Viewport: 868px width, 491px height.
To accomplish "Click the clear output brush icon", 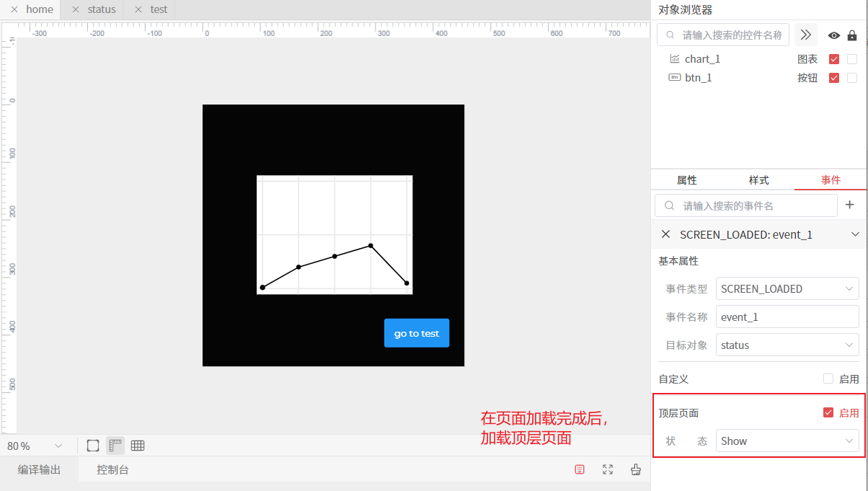I will pos(636,469).
